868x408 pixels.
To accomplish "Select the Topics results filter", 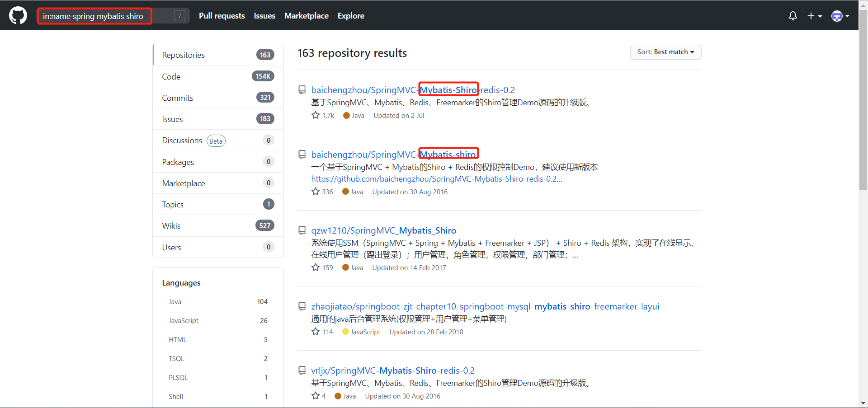I will coord(218,204).
